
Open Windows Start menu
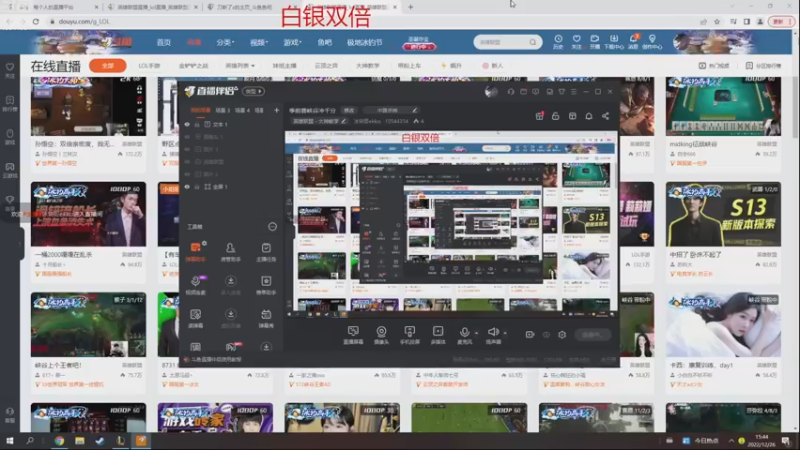[9, 441]
